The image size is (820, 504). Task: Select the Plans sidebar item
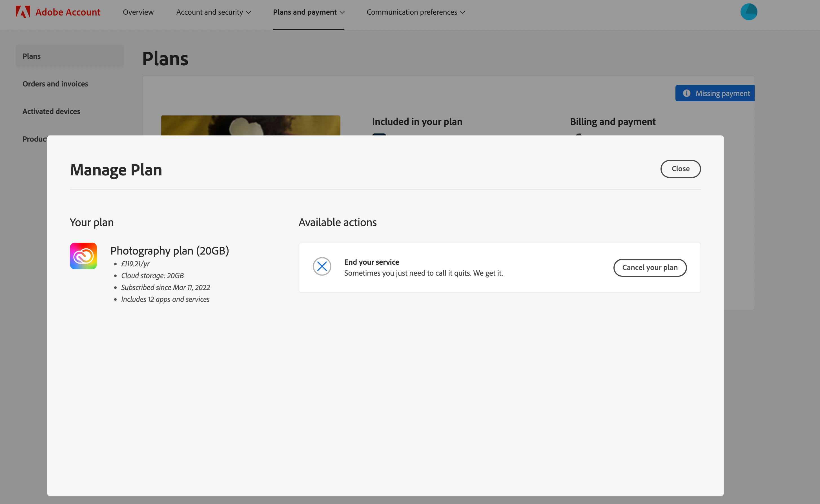coord(31,56)
